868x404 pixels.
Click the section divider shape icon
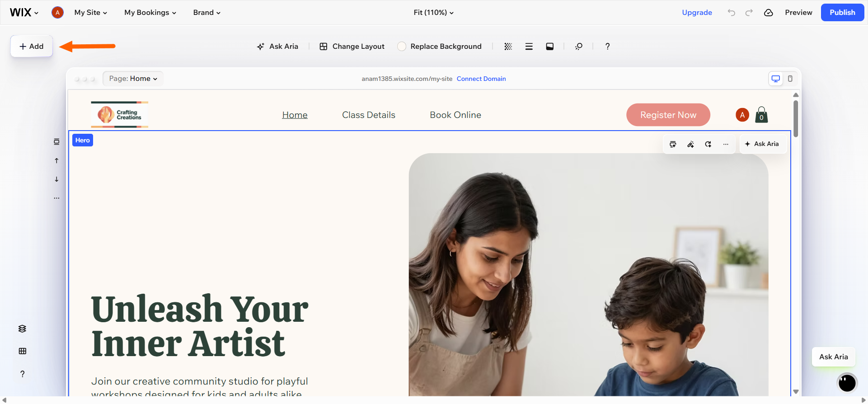549,47
